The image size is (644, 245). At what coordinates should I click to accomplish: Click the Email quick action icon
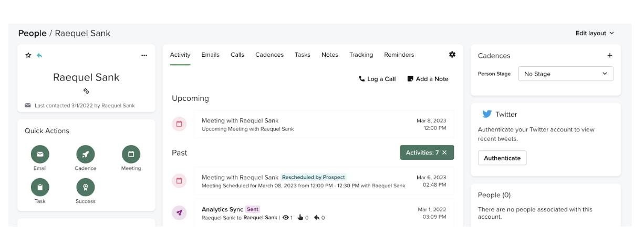tap(40, 154)
